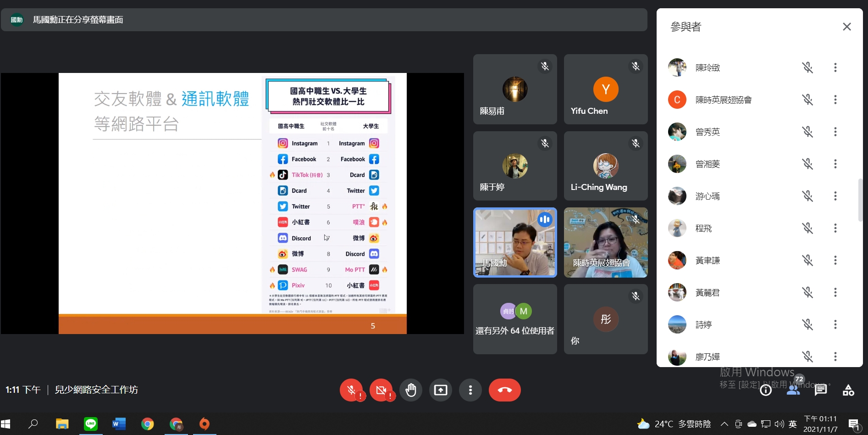Open LINE app from the taskbar
The image size is (868, 435).
click(91, 424)
